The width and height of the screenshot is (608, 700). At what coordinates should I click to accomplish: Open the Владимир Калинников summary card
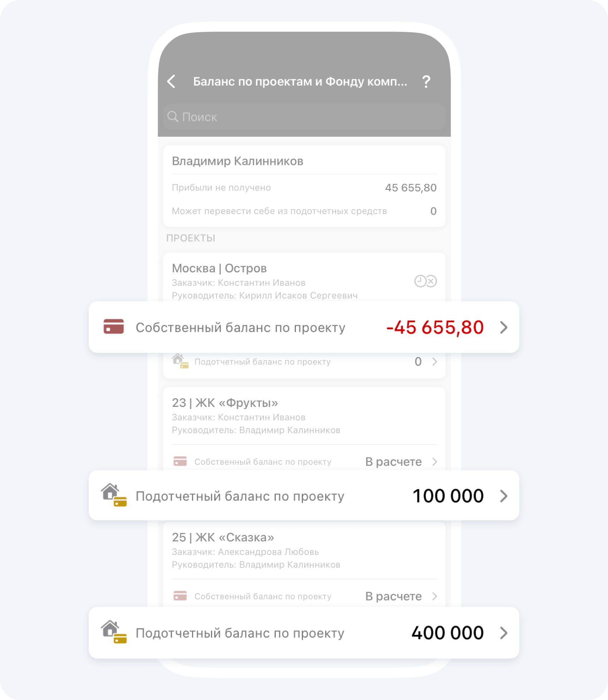click(304, 186)
